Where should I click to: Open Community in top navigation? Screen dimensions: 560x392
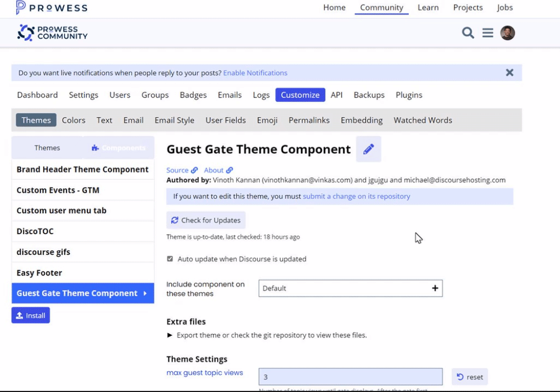381,7
